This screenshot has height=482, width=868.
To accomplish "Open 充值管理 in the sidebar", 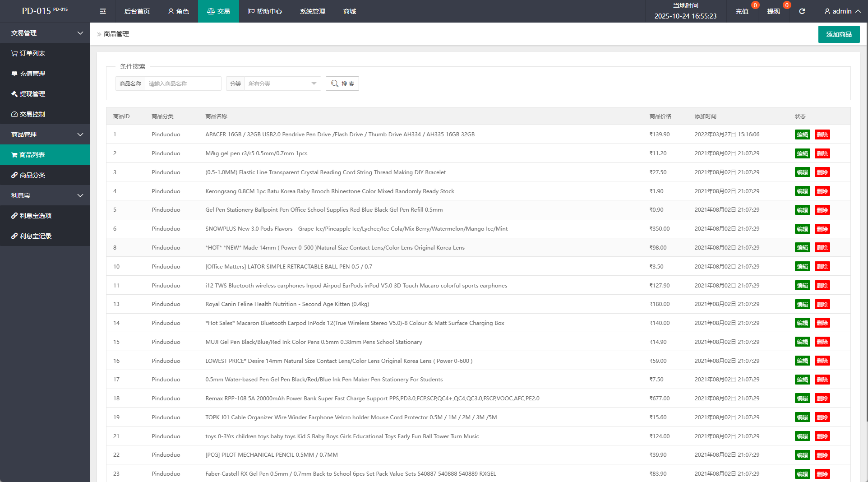I will coord(28,74).
